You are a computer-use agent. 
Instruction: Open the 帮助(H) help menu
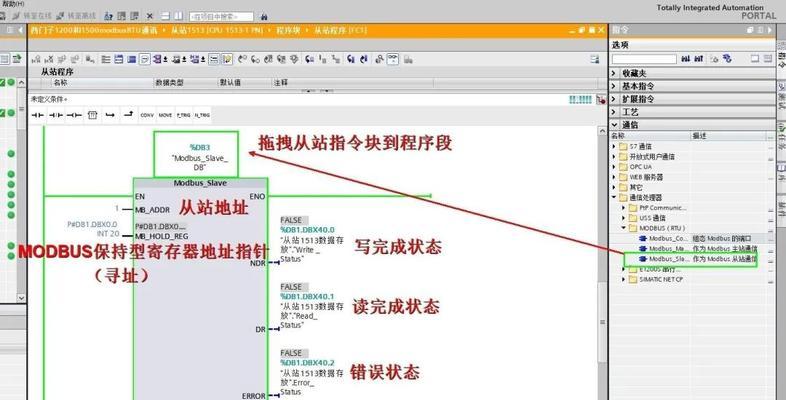tap(13, 4)
